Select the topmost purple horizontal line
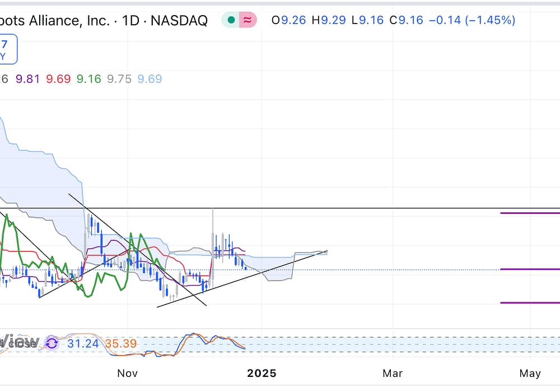The image size is (560, 392). coord(529,213)
